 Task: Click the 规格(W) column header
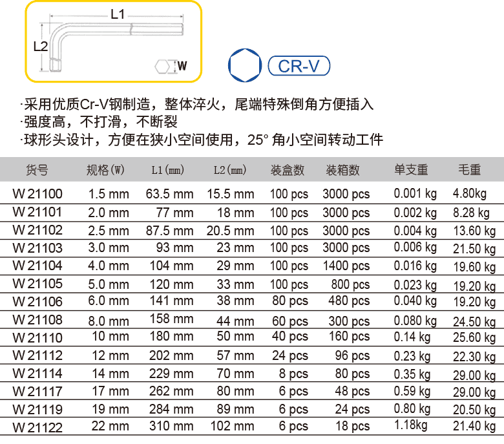[x=105, y=170]
